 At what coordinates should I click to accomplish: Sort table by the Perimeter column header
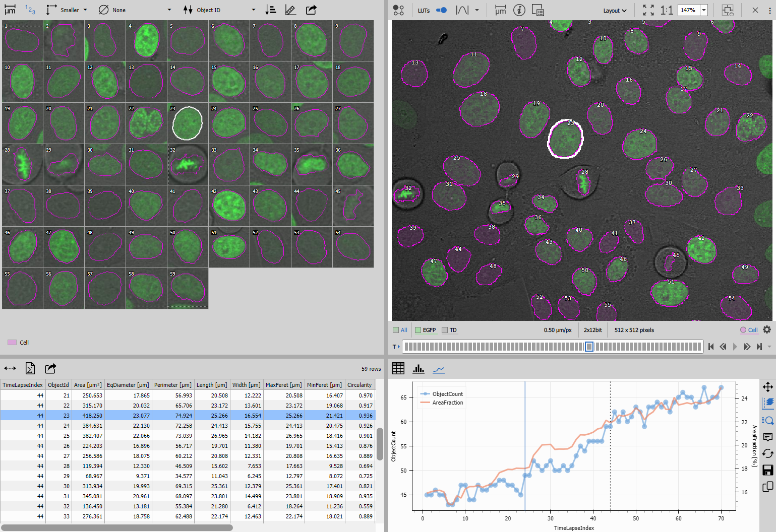[x=172, y=385]
